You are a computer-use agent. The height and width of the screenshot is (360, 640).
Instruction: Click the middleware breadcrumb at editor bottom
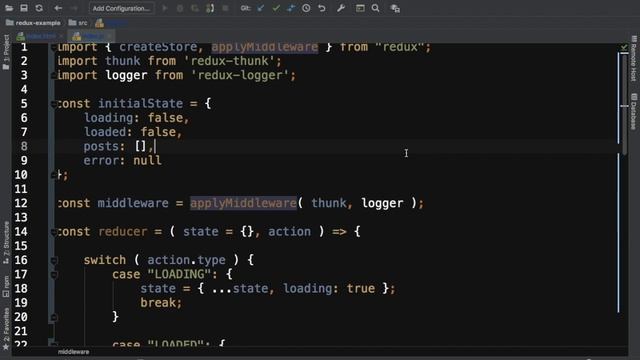tap(73, 352)
